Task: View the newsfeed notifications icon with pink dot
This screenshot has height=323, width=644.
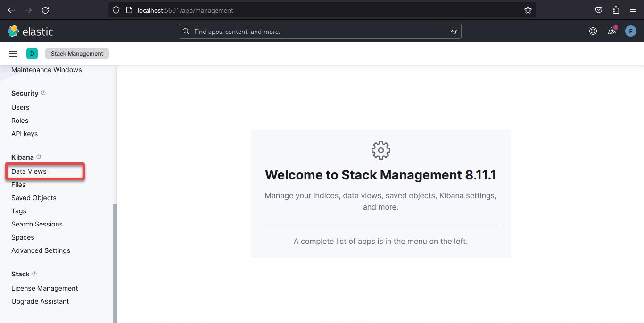Action: [x=611, y=31]
